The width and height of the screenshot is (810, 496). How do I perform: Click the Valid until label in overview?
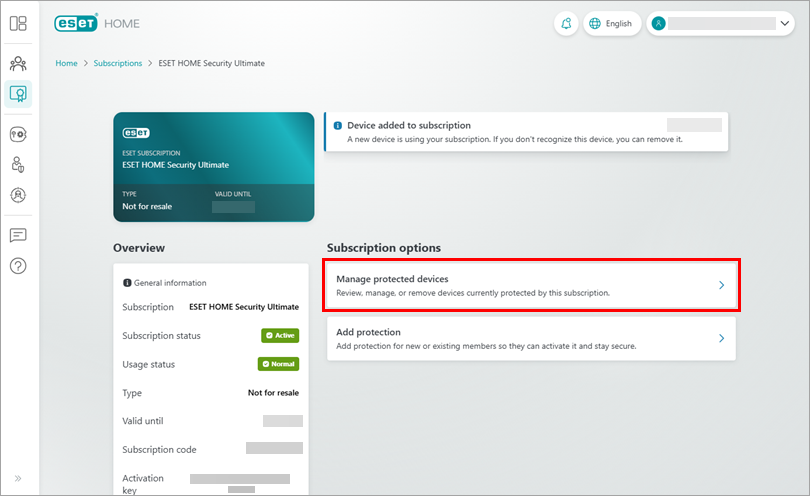tap(143, 421)
